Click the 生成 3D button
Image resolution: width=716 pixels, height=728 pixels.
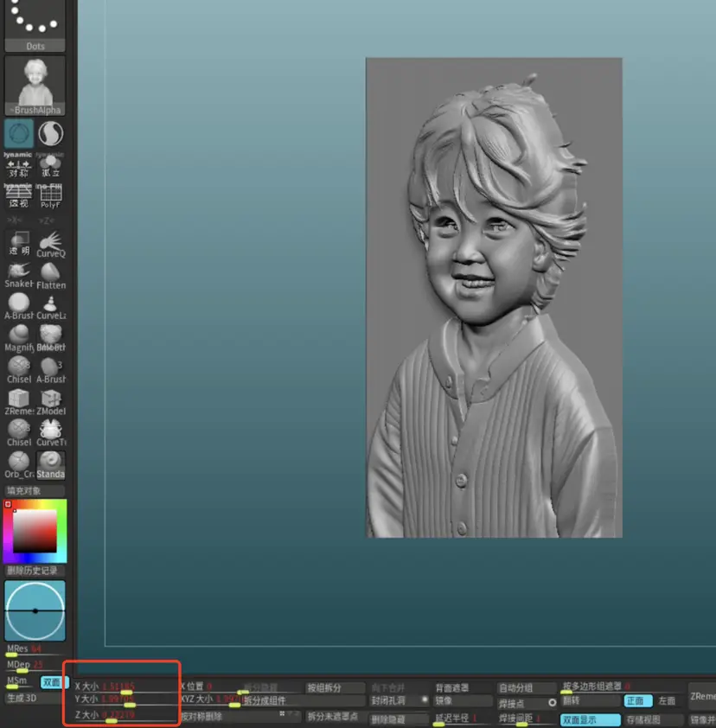(x=22, y=698)
